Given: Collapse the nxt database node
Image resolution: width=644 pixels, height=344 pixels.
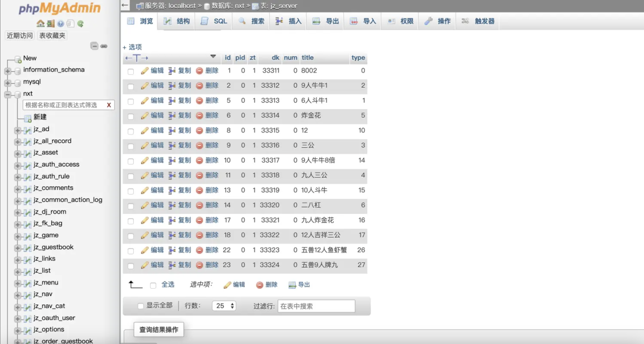Looking at the screenshot, I should pos(8,94).
